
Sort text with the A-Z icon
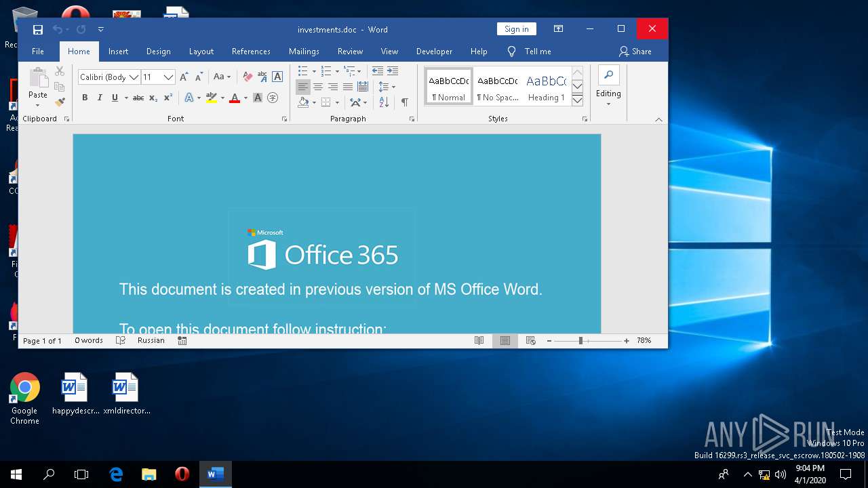point(384,102)
